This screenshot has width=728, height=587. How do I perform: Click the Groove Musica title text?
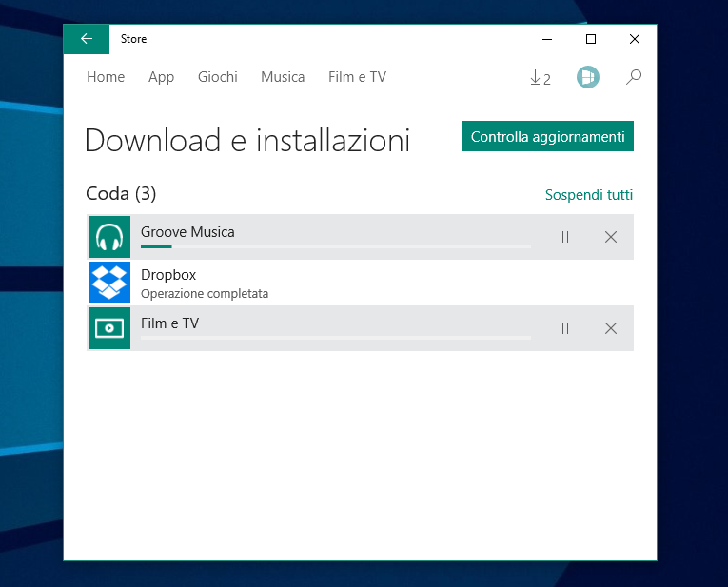coord(187,232)
